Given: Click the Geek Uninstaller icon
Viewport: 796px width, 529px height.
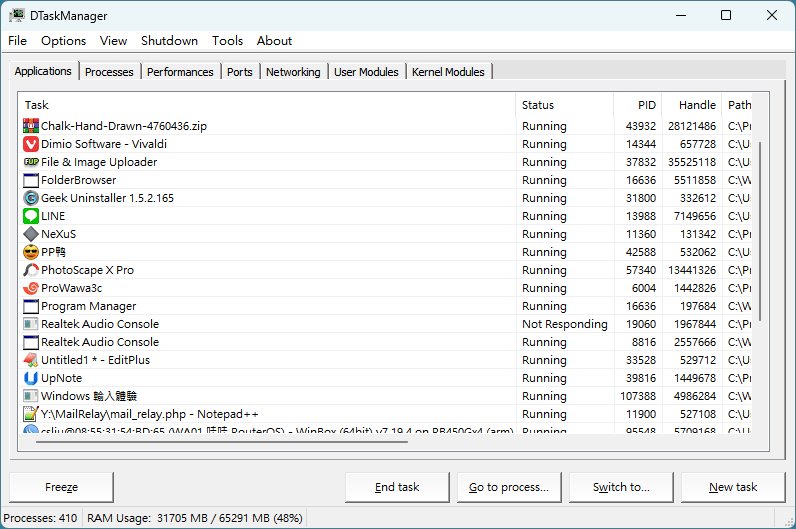Looking at the screenshot, I should pyautogui.click(x=31, y=198).
